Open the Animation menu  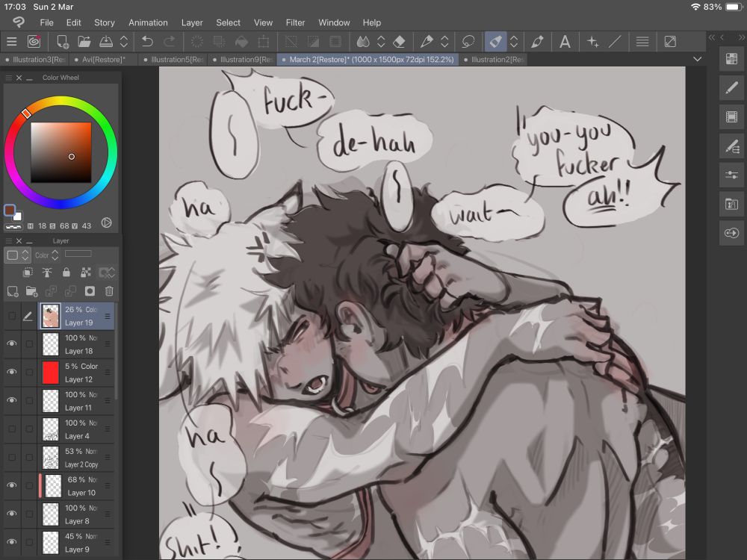point(148,22)
